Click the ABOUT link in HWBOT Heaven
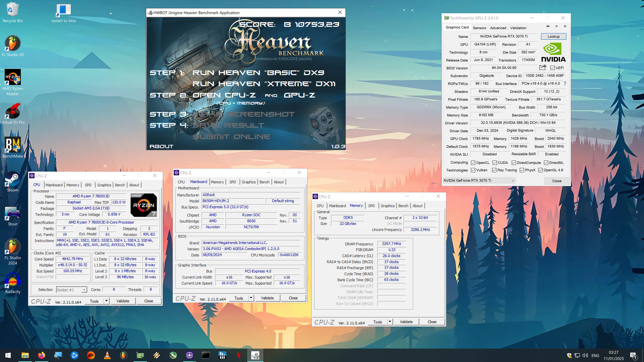 [161, 146]
